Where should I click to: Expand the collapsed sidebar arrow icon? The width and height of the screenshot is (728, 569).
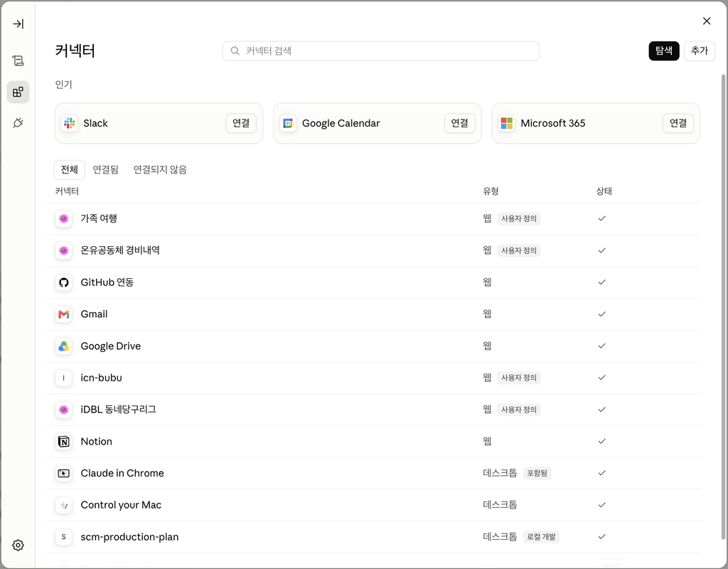[x=18, y=23]
